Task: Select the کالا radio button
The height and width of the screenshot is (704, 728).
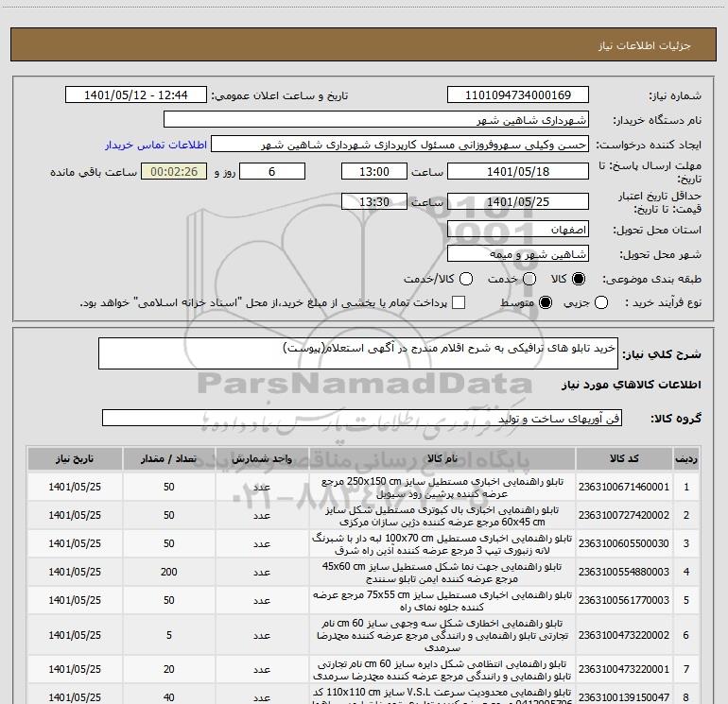Action: 579,279
